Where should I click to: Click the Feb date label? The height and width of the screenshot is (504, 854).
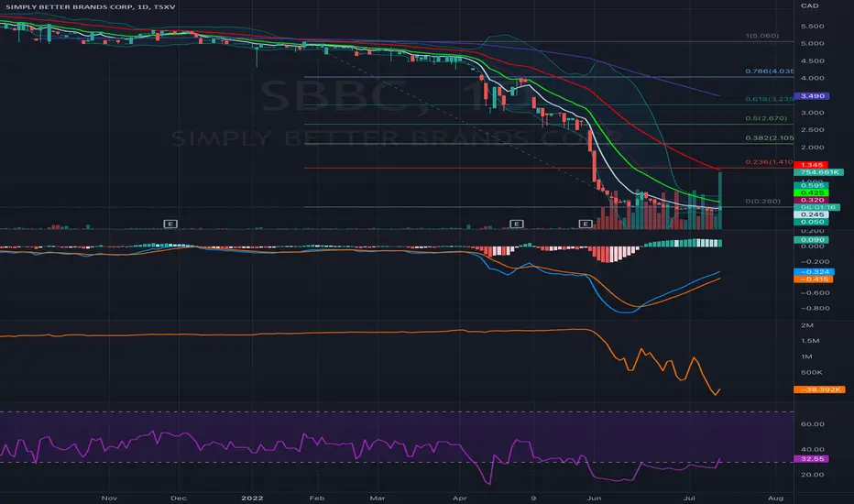point(316,498)
